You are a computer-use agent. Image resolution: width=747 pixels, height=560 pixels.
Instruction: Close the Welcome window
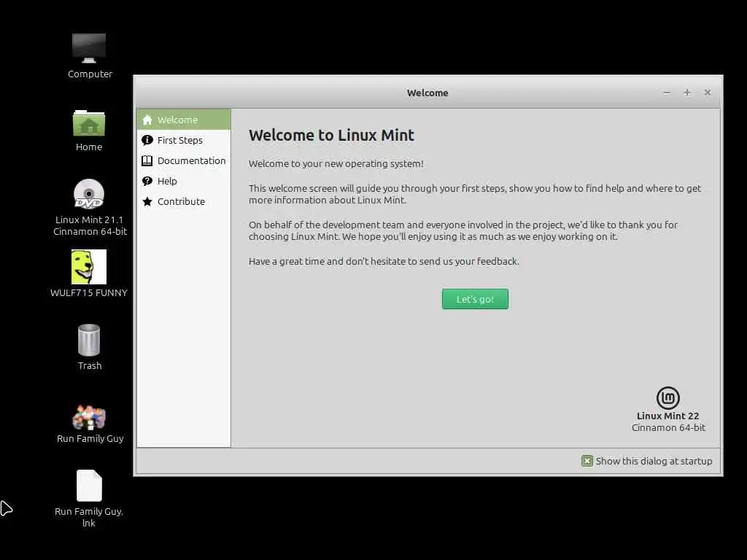708,93
